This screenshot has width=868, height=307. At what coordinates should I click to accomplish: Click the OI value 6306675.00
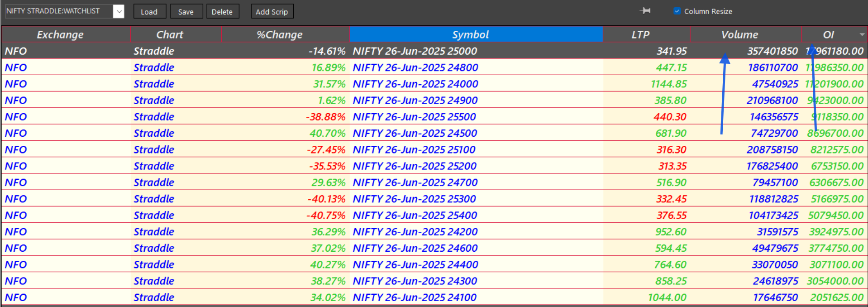click(837, 182)
